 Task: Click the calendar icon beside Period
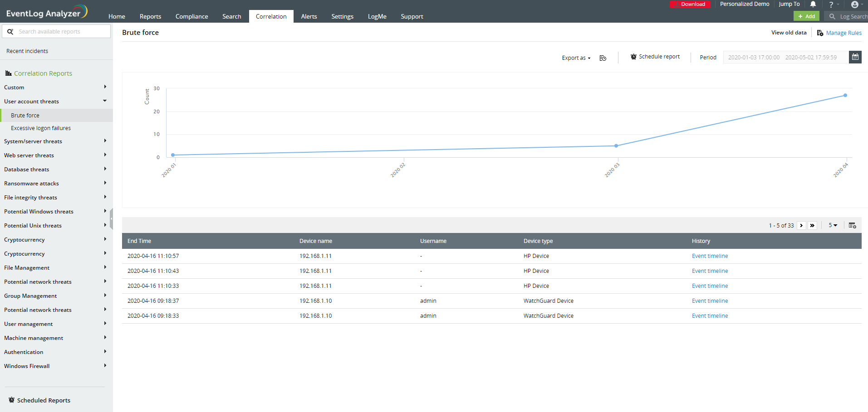click(855, 57)
